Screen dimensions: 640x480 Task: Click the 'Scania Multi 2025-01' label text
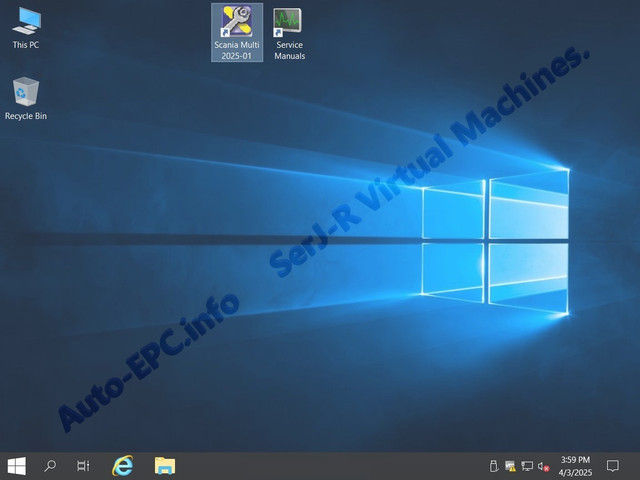(237, 50)
